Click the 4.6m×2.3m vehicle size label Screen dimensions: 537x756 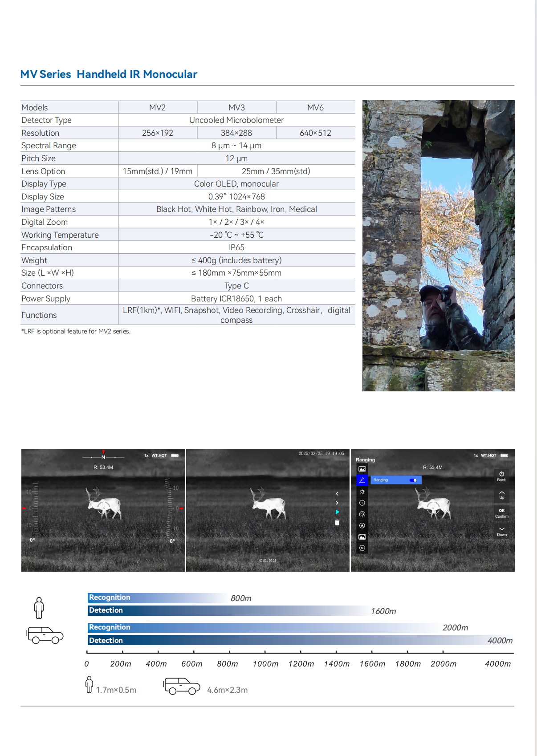(228, 690)
